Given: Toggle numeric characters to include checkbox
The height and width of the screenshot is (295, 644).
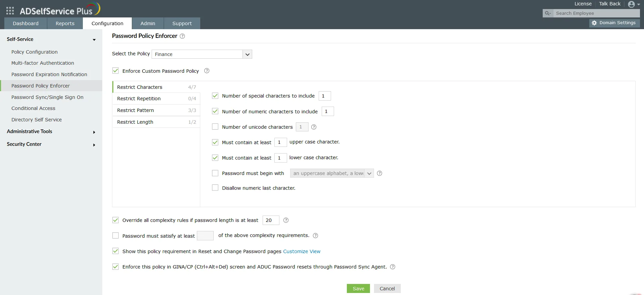Looking at the screenshot, I should coord(215,111).
